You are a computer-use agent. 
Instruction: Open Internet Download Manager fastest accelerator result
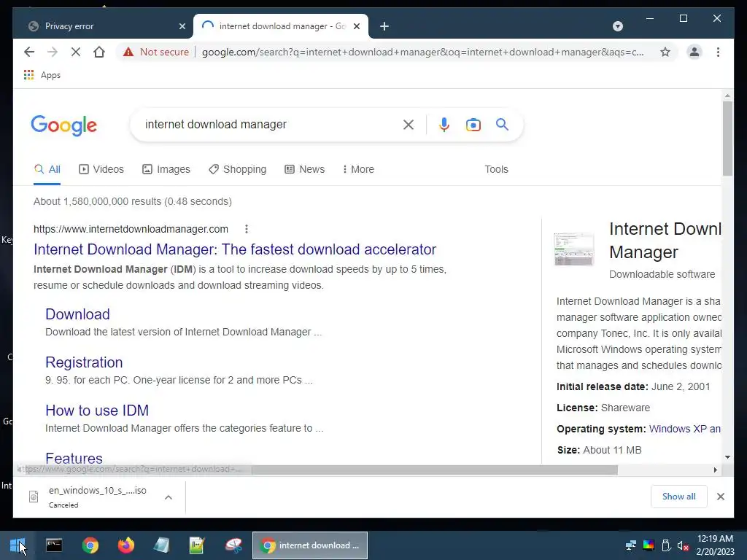coord(235,249)
